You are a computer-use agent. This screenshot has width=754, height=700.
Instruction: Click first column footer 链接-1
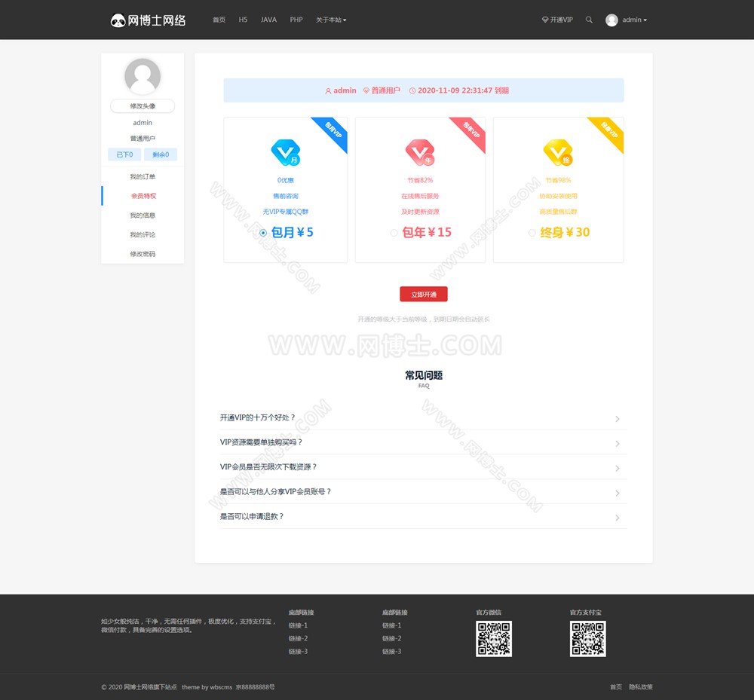tap(298, 625)
